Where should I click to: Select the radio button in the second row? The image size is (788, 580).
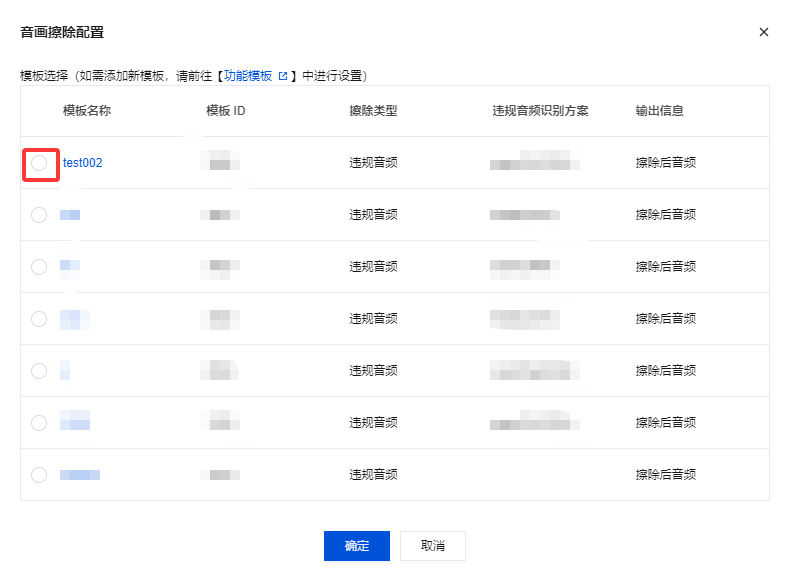39,215
